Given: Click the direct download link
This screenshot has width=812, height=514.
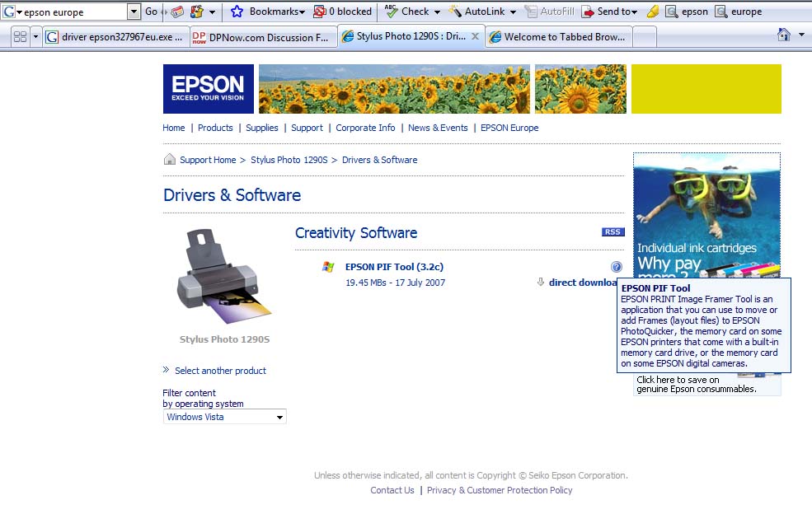Looking at the screenshot, I should (x=583, y=283).
